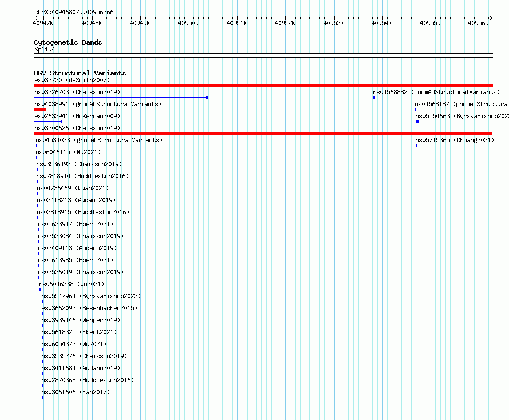
Task: Open nsv2820368 (Huddleston2016) variant
Action: (88, 380)
